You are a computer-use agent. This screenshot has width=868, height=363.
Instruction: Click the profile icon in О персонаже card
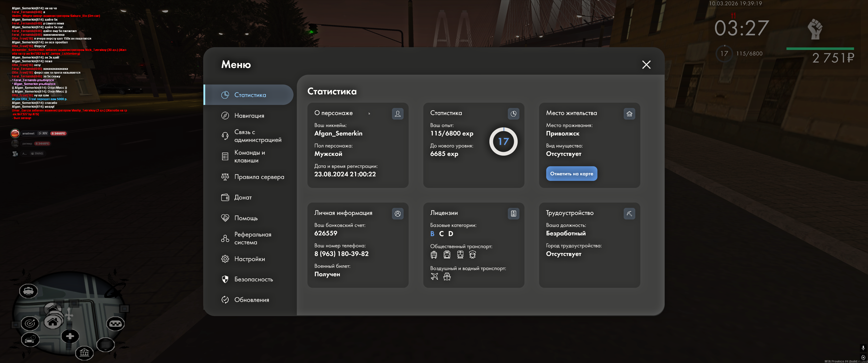coord(398,114)
